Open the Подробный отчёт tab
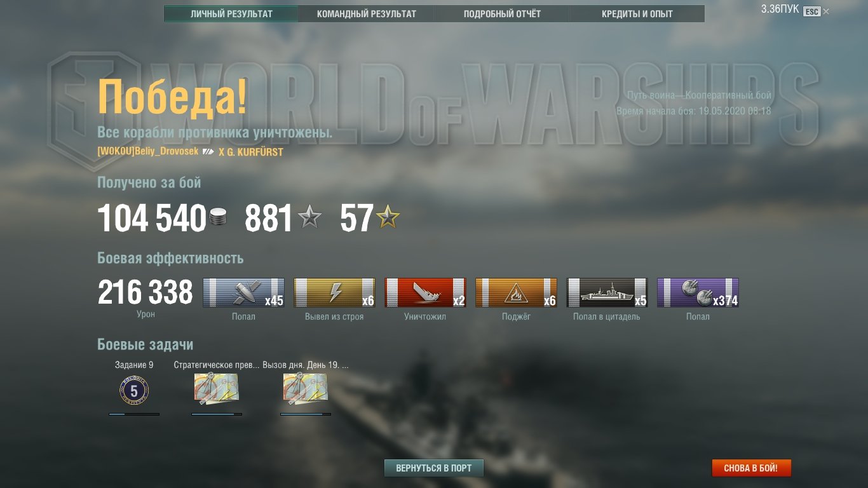 [502, 14]
